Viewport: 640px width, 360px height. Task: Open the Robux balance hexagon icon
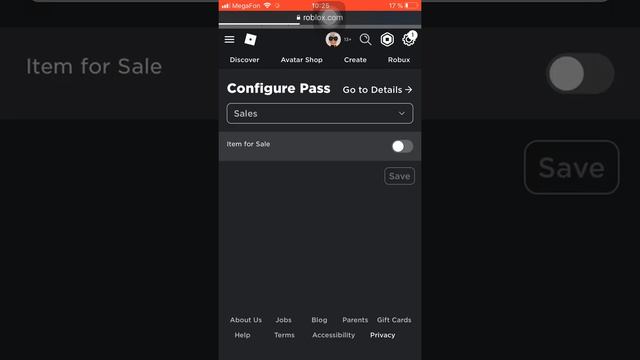pyautogui.click(x=387, y=39)
